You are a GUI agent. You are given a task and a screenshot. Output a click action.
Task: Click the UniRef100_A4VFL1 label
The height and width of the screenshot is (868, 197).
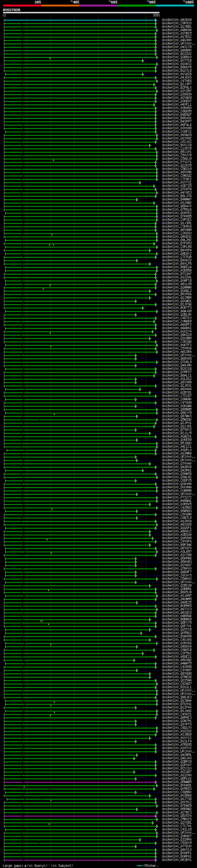(177, 104)
